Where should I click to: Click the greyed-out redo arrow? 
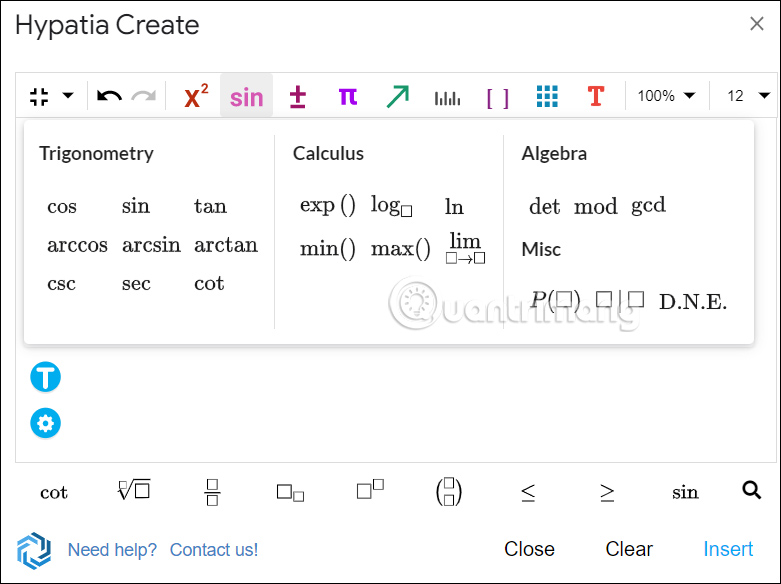144,95
